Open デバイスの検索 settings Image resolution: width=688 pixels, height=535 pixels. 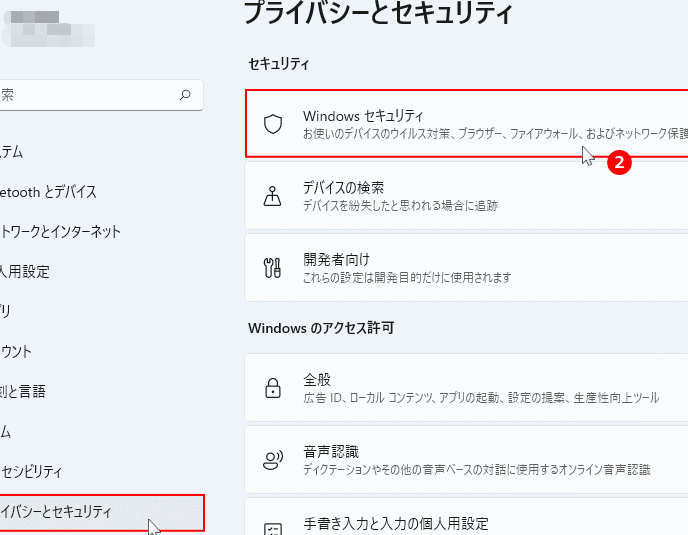[466, 196]
